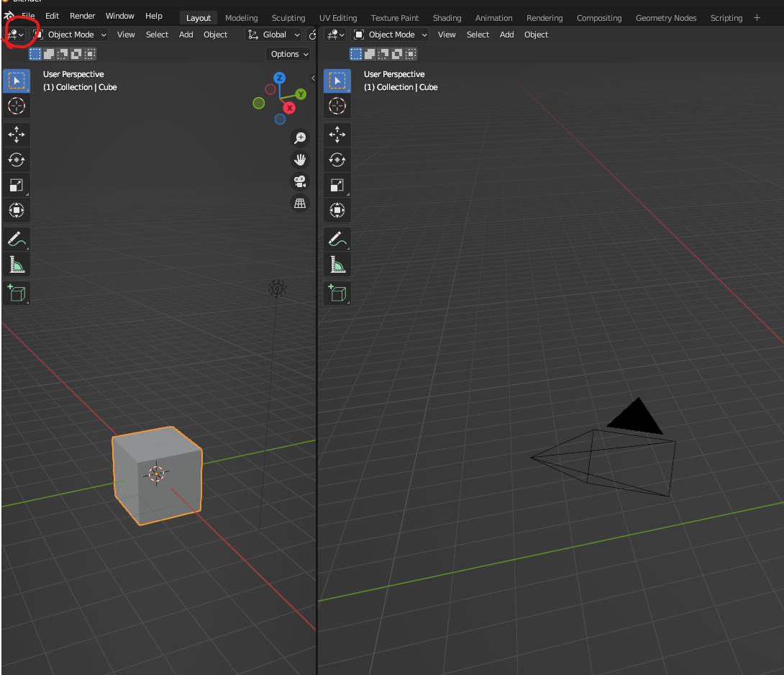Select the Select Box tool in left viewport
The width and height of the screenshot is (784, 675).
click(x=17, y=81)
